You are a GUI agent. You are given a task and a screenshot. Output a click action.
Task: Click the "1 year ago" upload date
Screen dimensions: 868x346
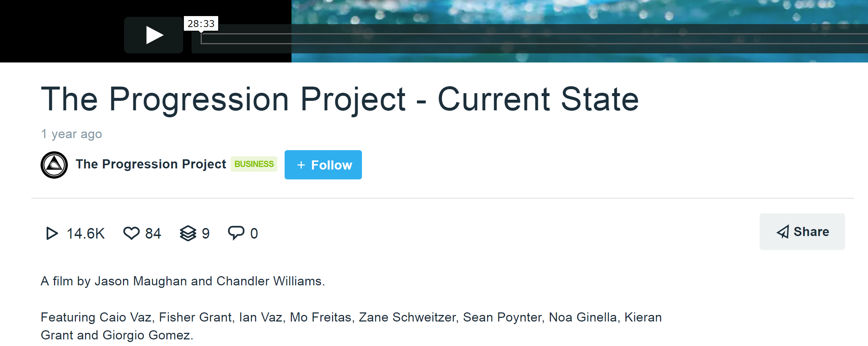pyautogui.click(x=72, y=134)
